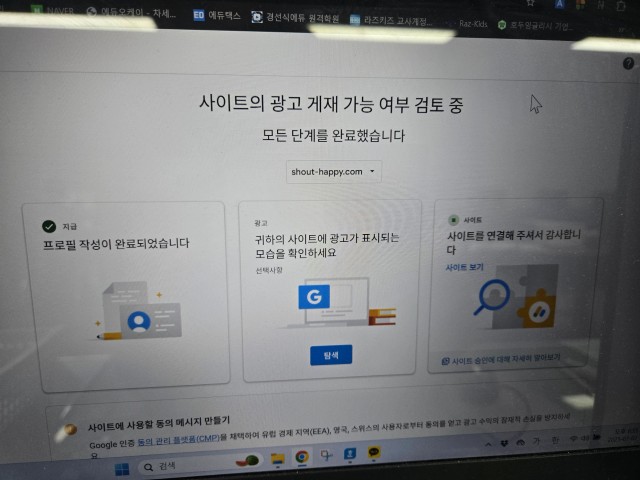Open KakaoTalk from the taskbar

tap(374, 455)
